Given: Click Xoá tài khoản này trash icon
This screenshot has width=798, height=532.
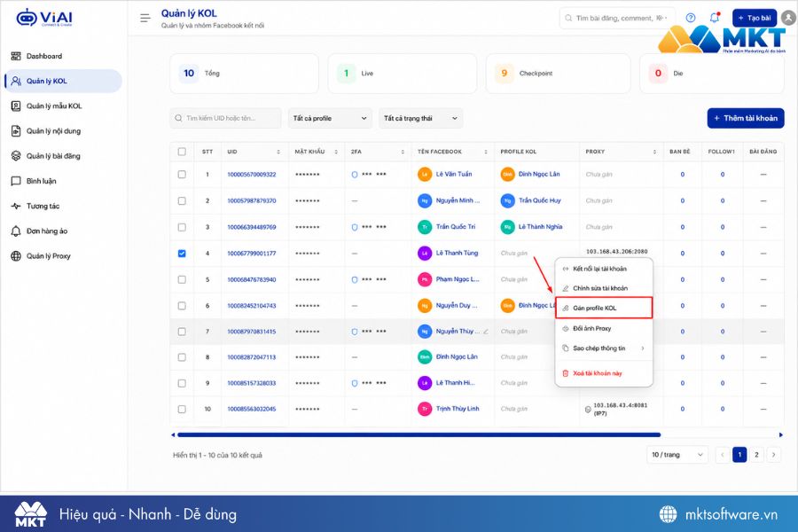Looking at the screenshot, I should point(565,373).
